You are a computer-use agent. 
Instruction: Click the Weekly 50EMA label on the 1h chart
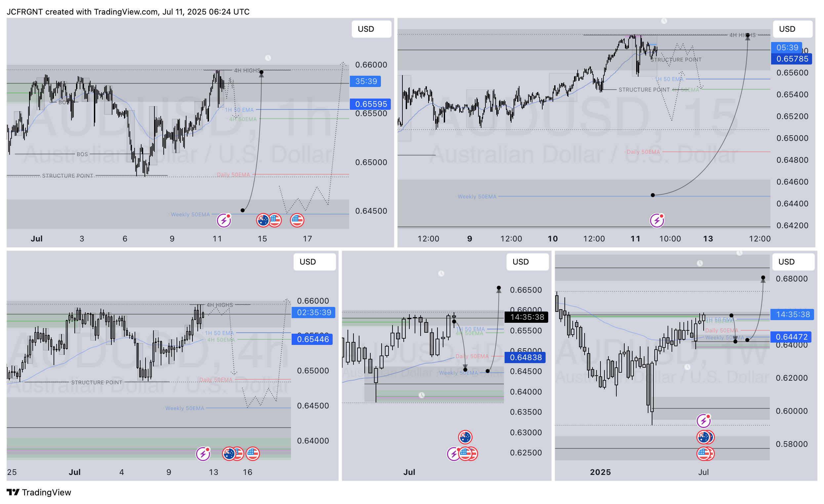190,215
